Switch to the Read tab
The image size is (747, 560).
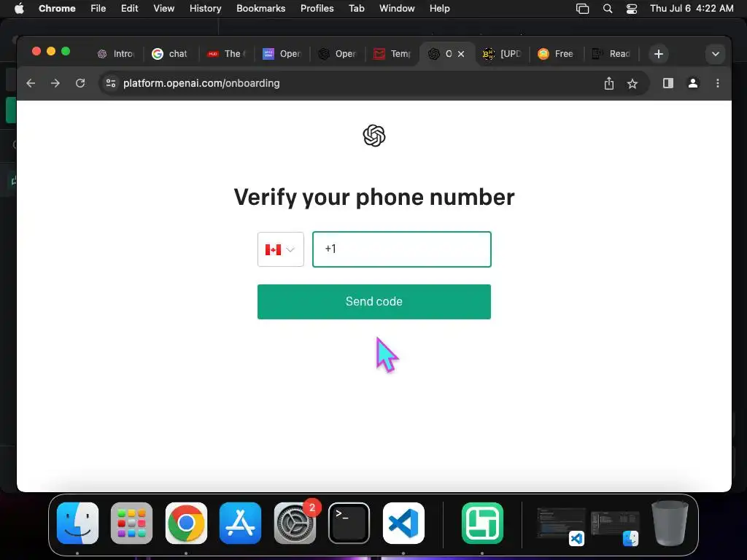[612, 54]
